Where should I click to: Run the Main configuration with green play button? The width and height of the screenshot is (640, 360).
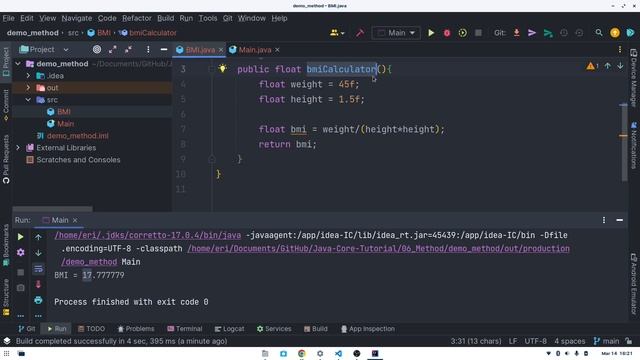tap(431, 33)
